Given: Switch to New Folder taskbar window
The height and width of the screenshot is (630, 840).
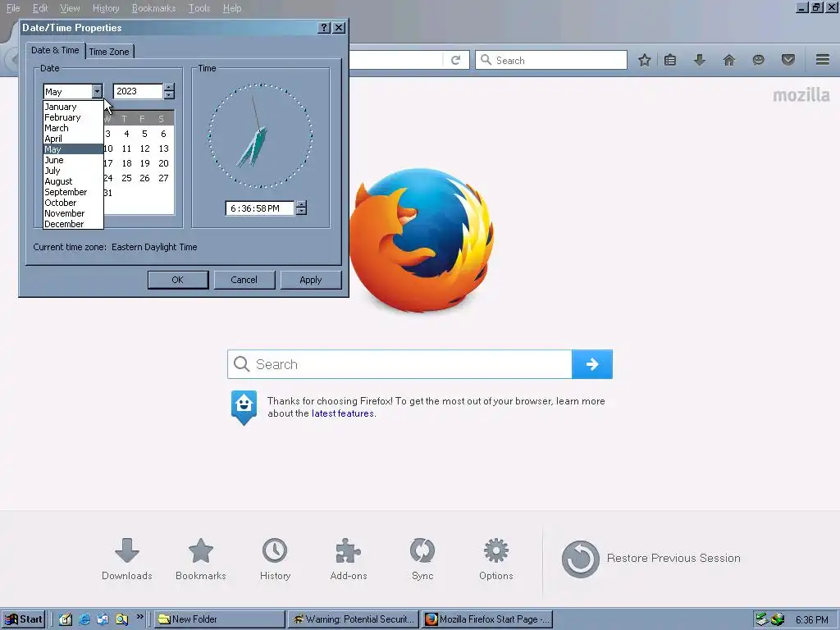Looking at the screenshot, I should [x=220, y=619].
